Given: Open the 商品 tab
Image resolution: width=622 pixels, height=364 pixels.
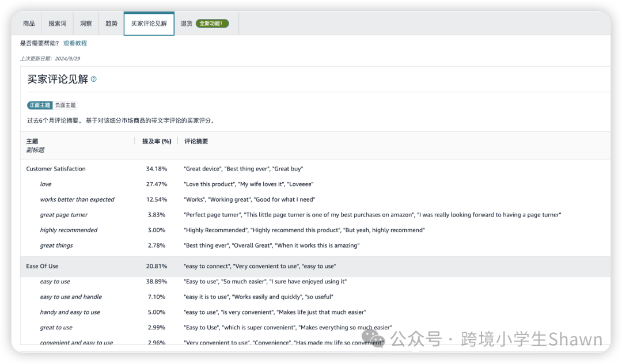Looking at the screenshot, I should coord(29,24).
